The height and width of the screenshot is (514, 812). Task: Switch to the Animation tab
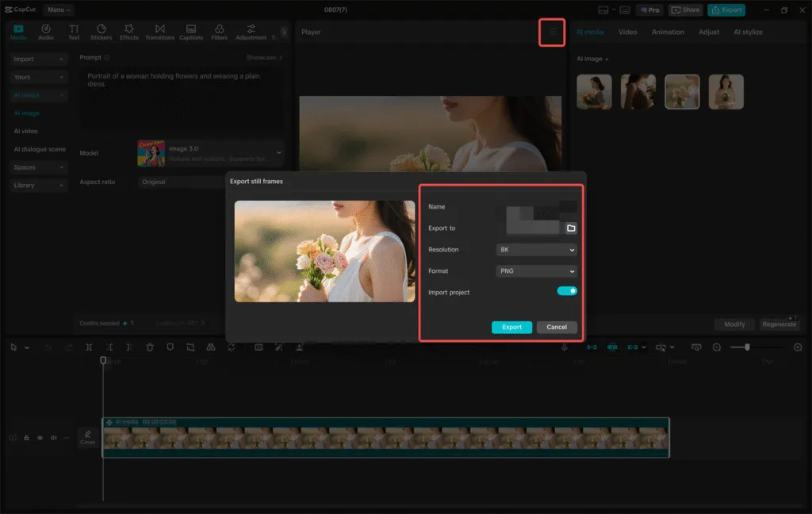(x=668, y=33)
